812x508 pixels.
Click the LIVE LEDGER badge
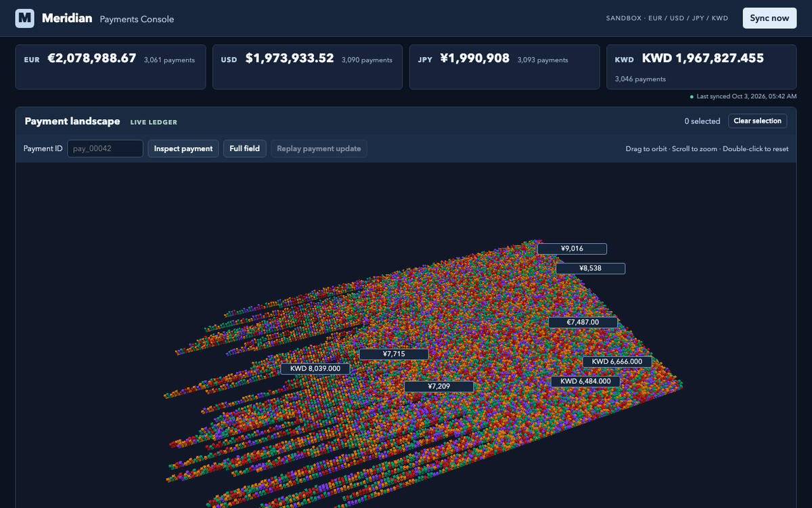coord(154,123)
